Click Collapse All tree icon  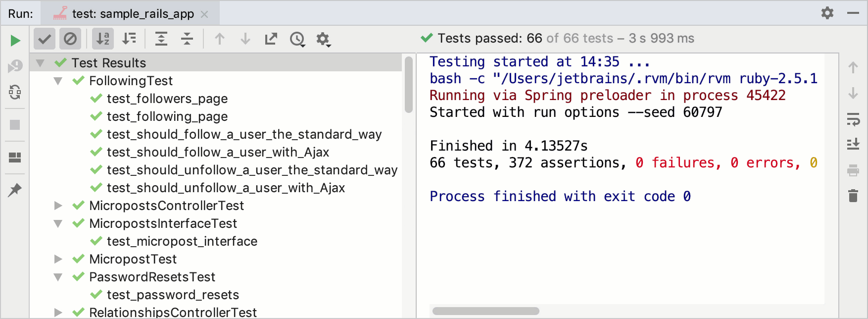point(187,39)
